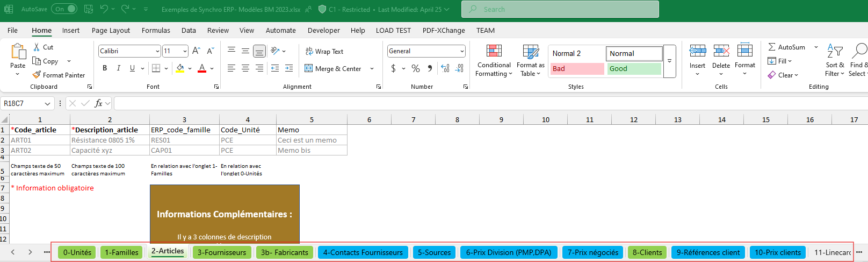The width and height of the screenshot is (868, 262).
Task: Click the AutoSum sigma icon
Action: [772, 47]
